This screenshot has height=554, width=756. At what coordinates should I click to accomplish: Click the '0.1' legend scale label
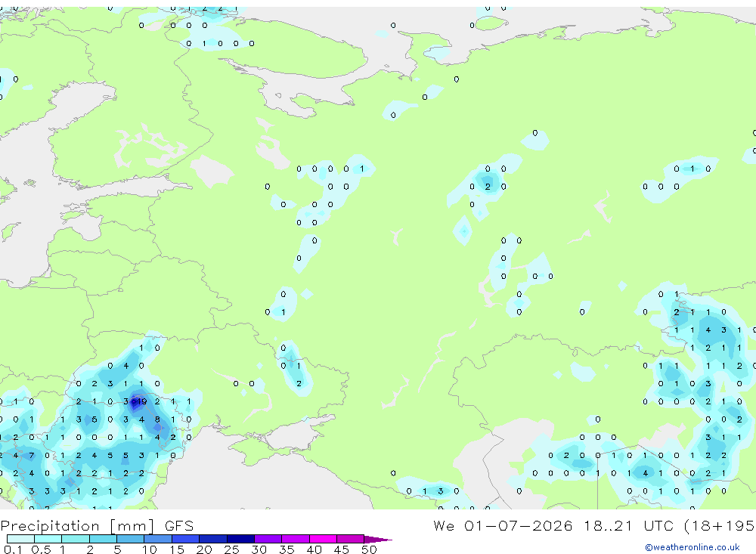(13, 549)
